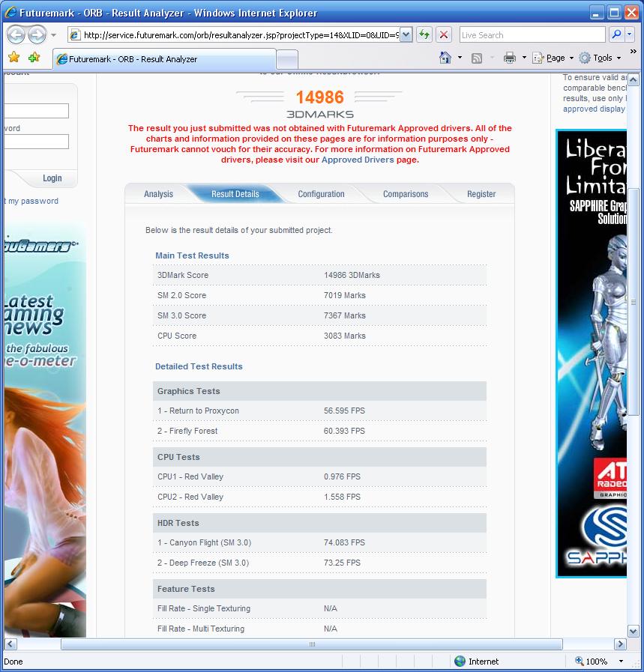Open the Comparisons tab
644x672 pixels.
pyautogui.click(x=406, y=194)
